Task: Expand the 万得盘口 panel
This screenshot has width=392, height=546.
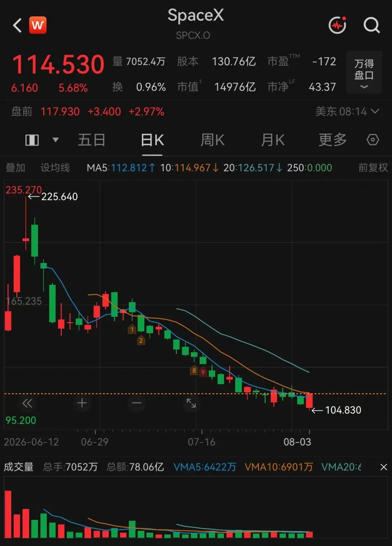Action: [x=364, y=73]
